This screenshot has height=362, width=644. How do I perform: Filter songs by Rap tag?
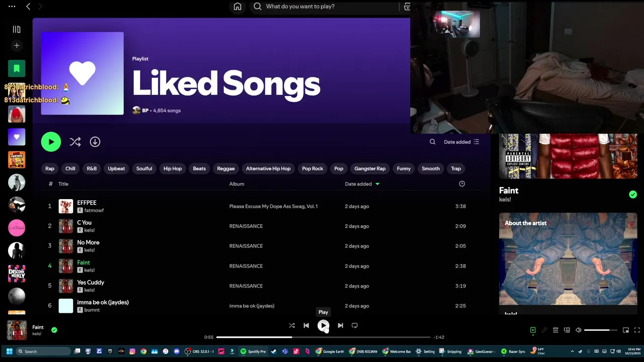point(50,168)
